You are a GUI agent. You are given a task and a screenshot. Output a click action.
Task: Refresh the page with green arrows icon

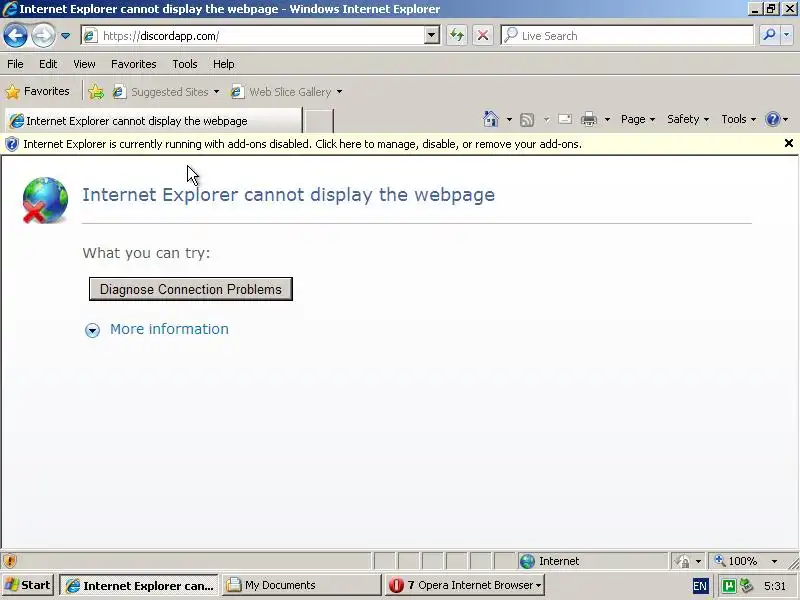pyautogui.click(x=457, y=36)
